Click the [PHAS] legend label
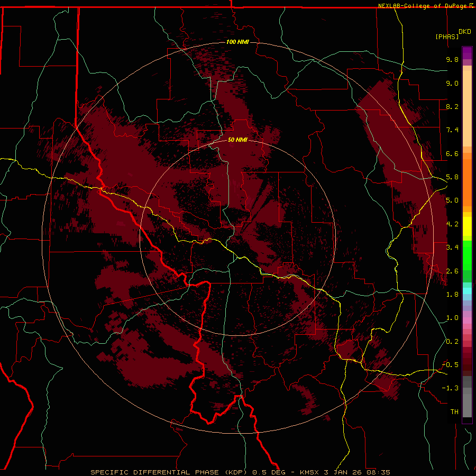The image size is (476, 476). point(447,36)
